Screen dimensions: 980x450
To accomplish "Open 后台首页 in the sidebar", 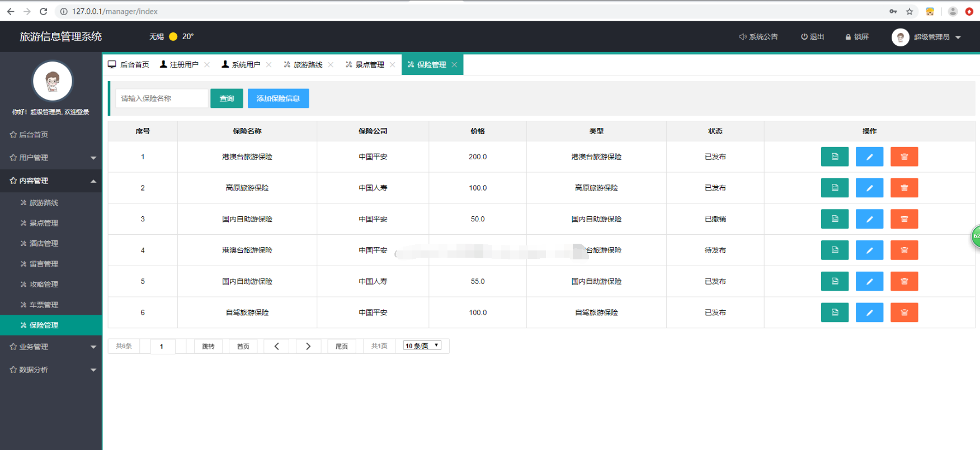I will [x=51, y=135].
